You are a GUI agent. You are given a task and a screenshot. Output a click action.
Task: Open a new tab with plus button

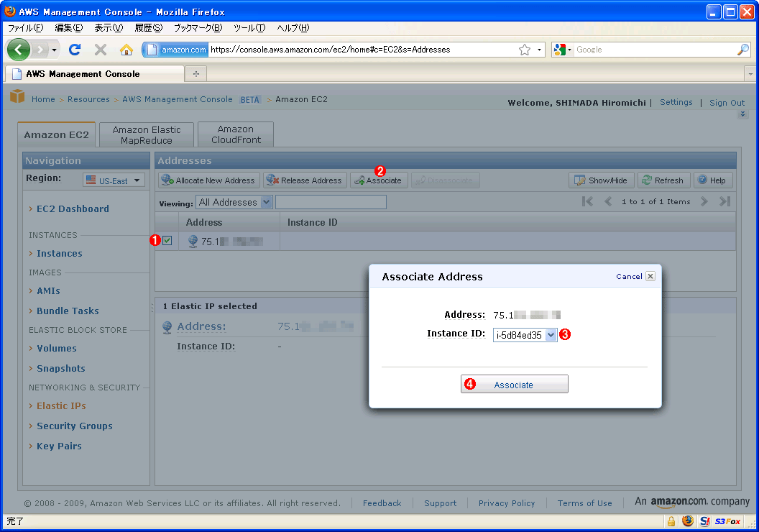point(196,73)
